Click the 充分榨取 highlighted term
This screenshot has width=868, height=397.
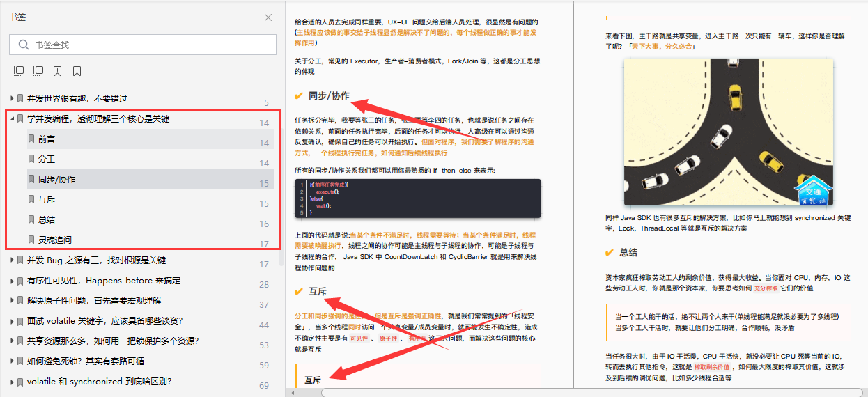click(x=768, y=288)
